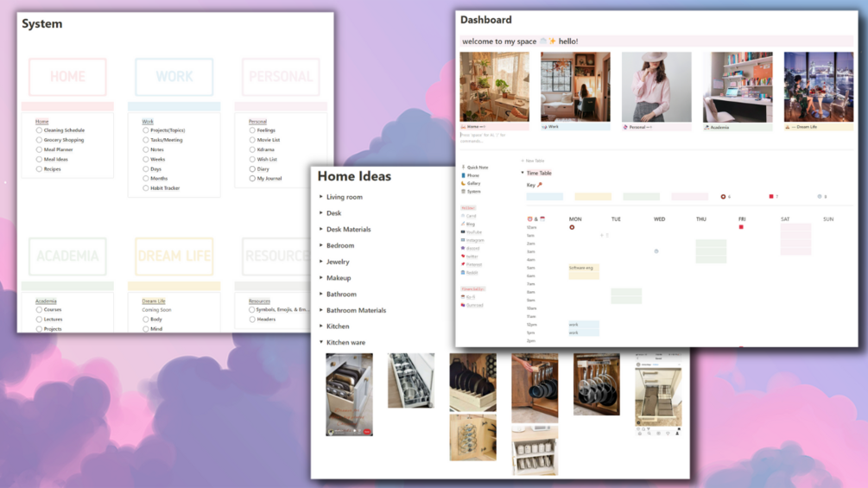This screenshot has width=868, height=488.
Task: Click the Dream Life link in System
Action: point(154,301)
